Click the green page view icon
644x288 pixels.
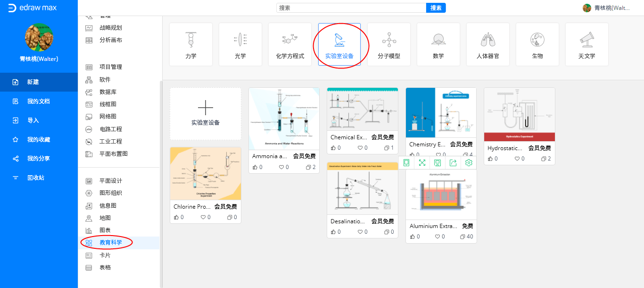[406, 163]
